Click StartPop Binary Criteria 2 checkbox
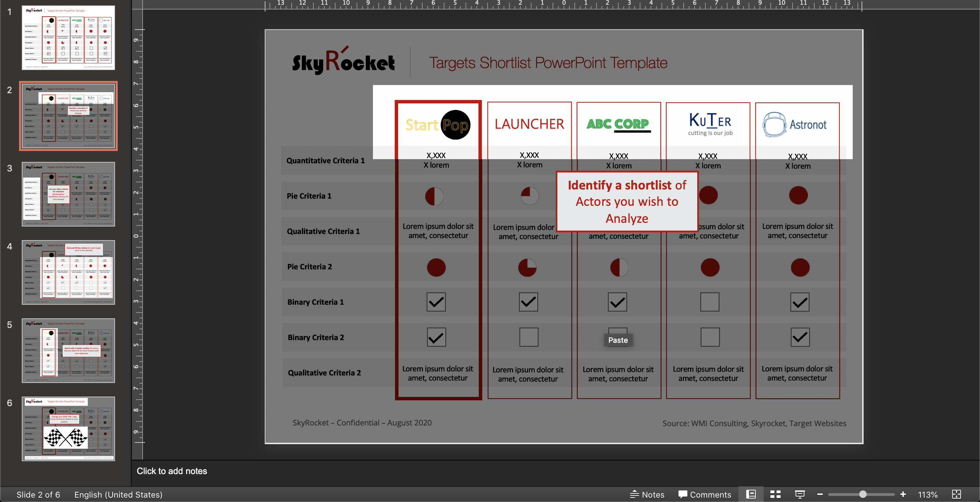The image size is (980, 502). [436, 337]
